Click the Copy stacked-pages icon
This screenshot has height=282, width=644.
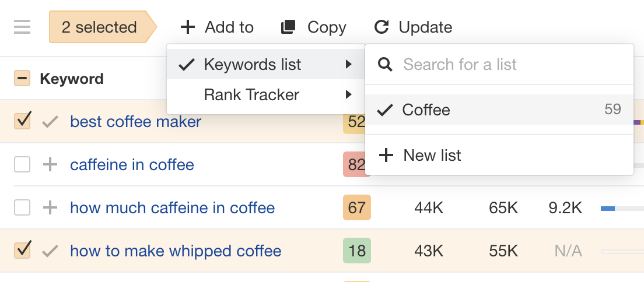click(x=288, y=27)
